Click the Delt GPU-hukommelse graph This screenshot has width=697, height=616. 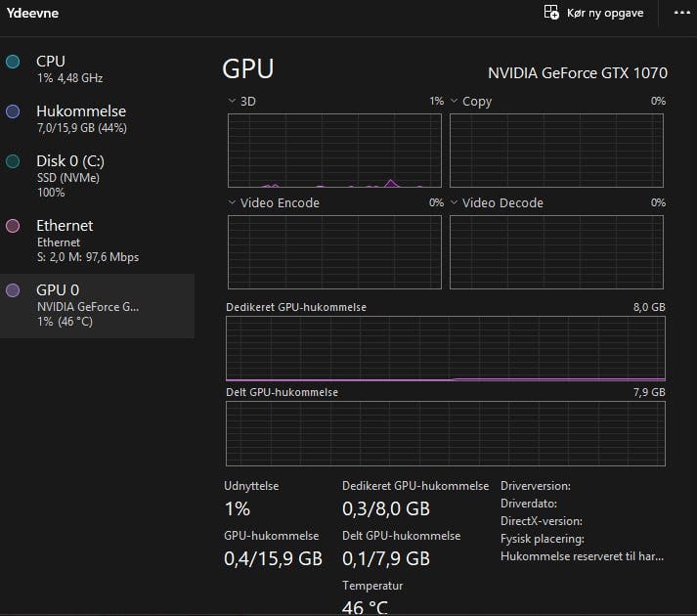[446, 434]
